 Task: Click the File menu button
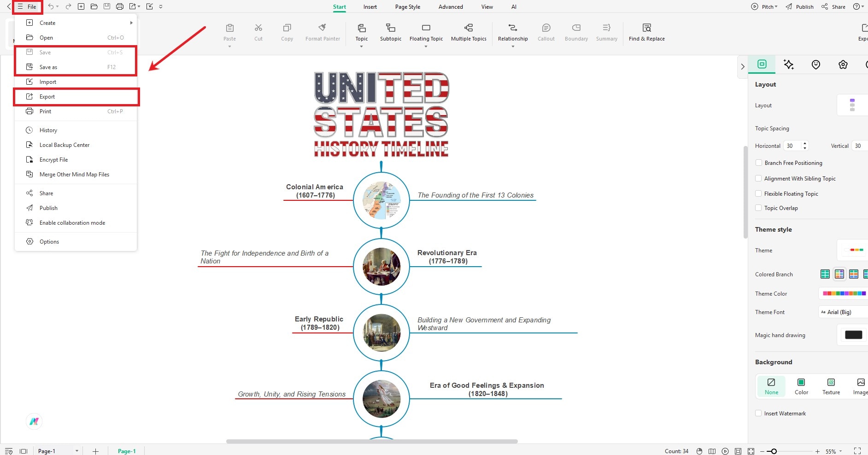pyautogui.click(x=28, y=6)
